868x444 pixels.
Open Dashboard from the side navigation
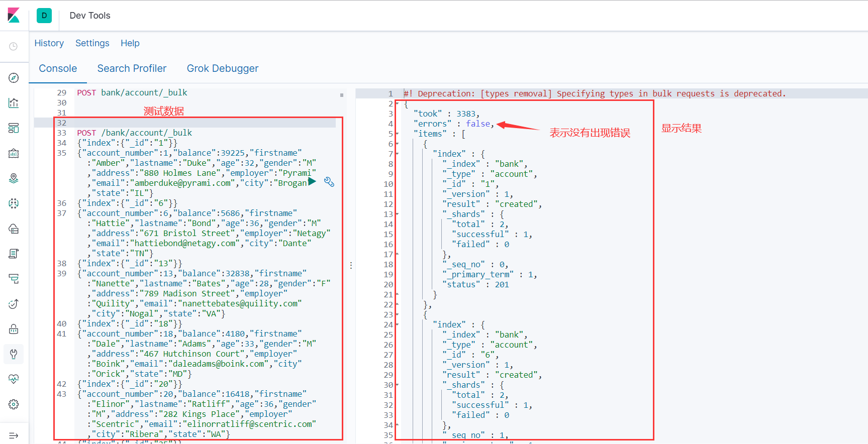pos(14,128)
